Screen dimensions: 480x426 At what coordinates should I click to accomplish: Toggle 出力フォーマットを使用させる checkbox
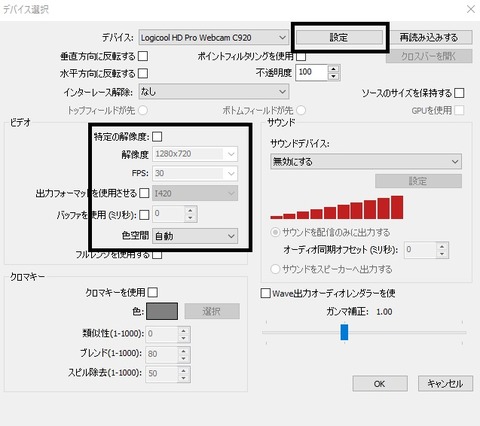click(144, 193)
